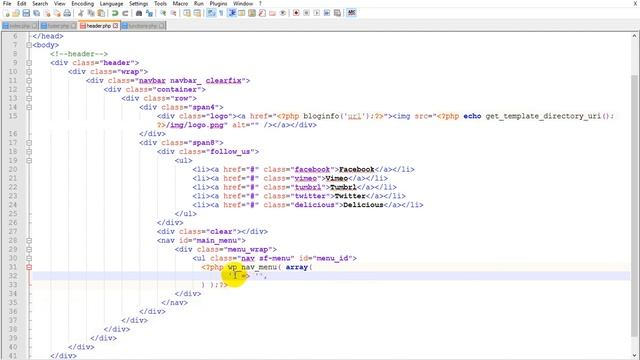Paste from clipboard with the toolbar icon
Image resolution: width=640 pixels, height=360 pixels.
(101, 13)
